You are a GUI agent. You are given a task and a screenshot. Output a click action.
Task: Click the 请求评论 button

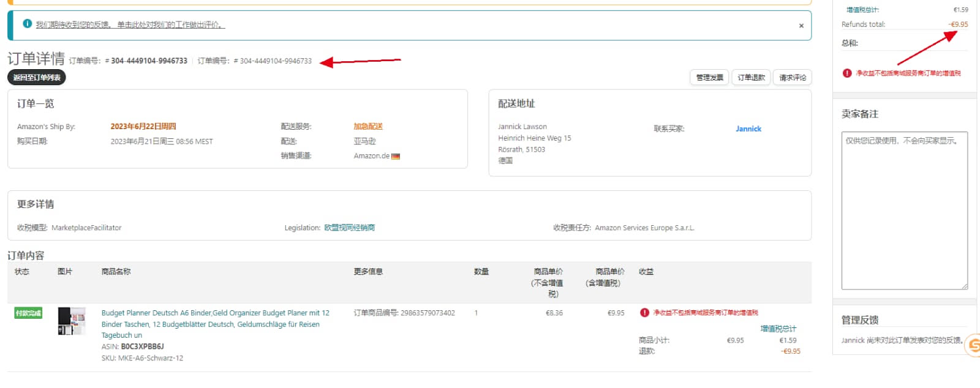point(793,78)
